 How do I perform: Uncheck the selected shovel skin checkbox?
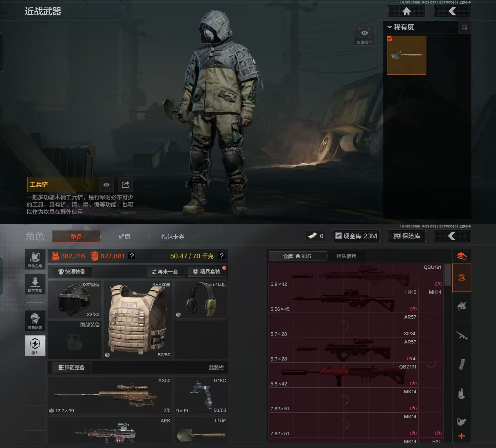click(390, 38)
